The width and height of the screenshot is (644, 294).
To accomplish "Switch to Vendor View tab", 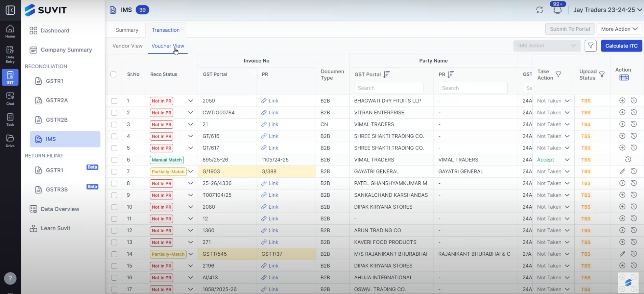I will pos(127,46).
